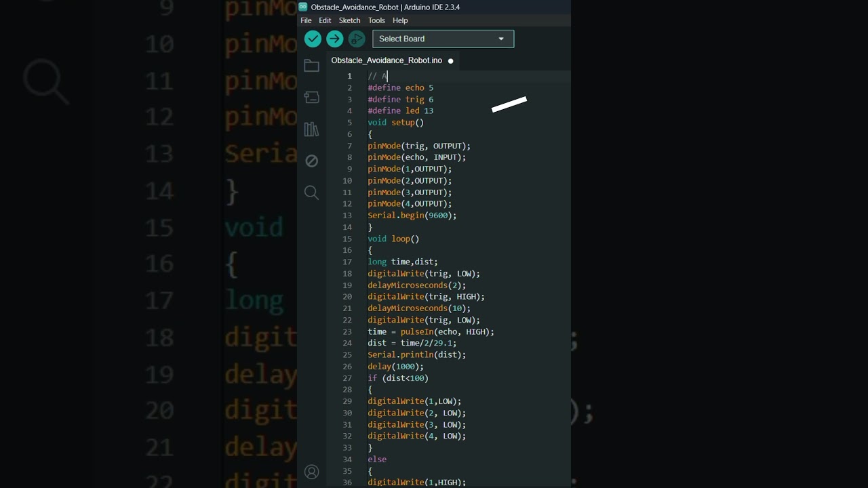This screenshot has height=488, width=868.
Task: Click the "digitalWrite(2, LOW);" line
Action: [x=417, y=413]
